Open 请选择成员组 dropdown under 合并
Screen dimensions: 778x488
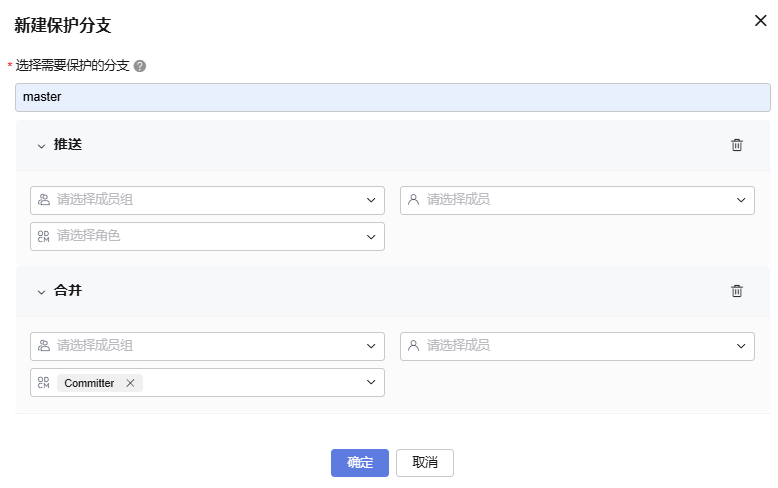tap(207, 346)
